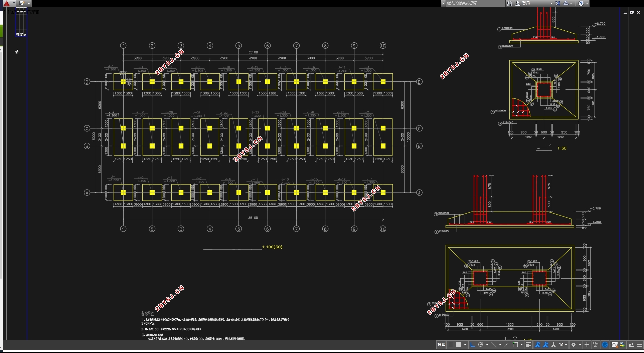Toggle auto-add annotation scales icon
This screenshot has height=353, width=644.
point(545,345)
